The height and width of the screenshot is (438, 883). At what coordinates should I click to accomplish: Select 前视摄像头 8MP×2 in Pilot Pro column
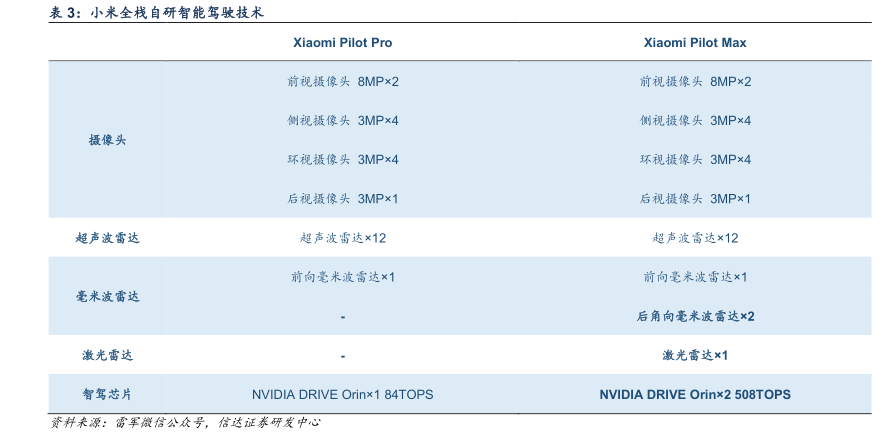pos(342,82)
